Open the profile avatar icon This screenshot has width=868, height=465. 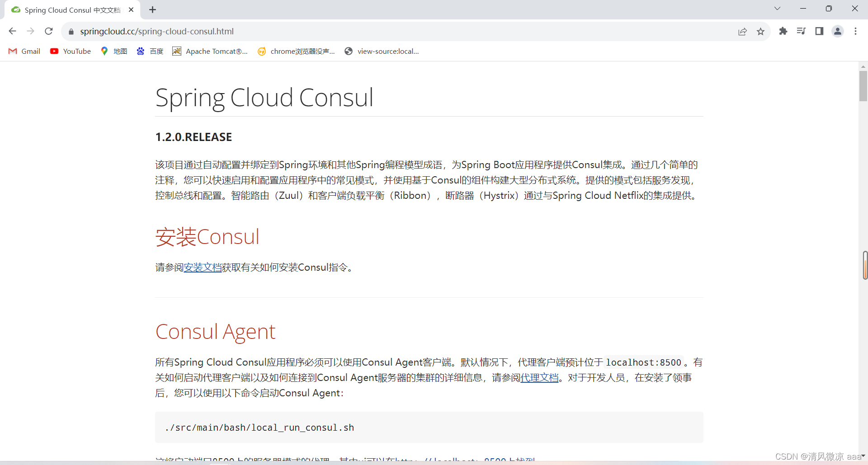(838, 31)
